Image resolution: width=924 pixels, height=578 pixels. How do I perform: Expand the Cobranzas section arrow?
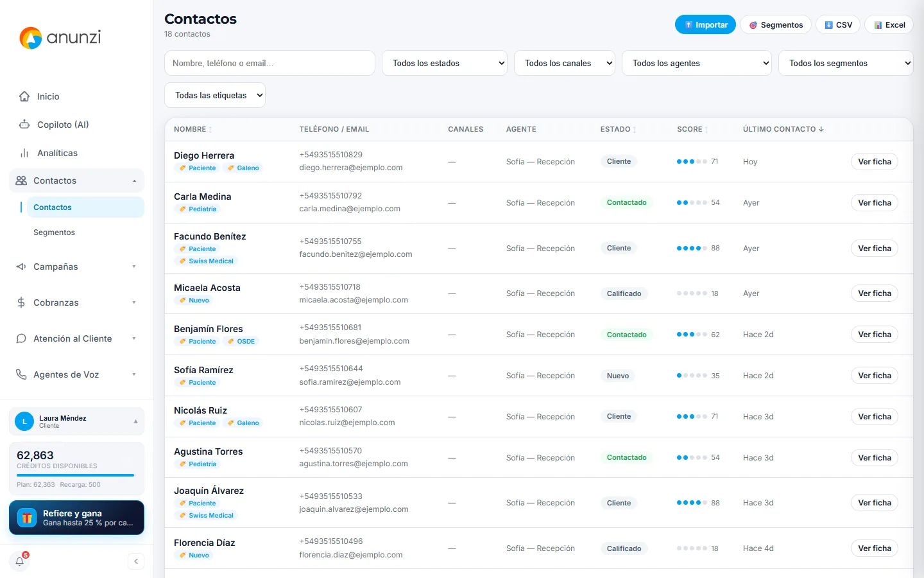134,302
